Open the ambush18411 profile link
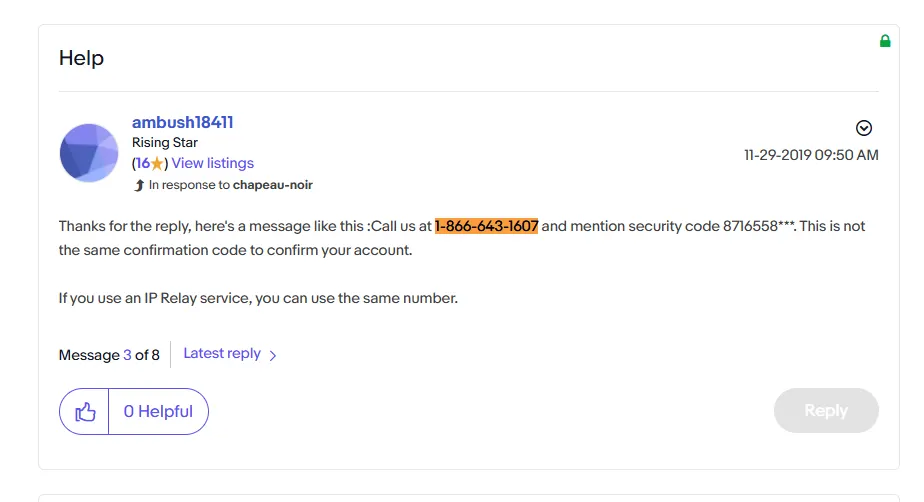The width and height of the screenshot is (924, 502). coord(182,122)
